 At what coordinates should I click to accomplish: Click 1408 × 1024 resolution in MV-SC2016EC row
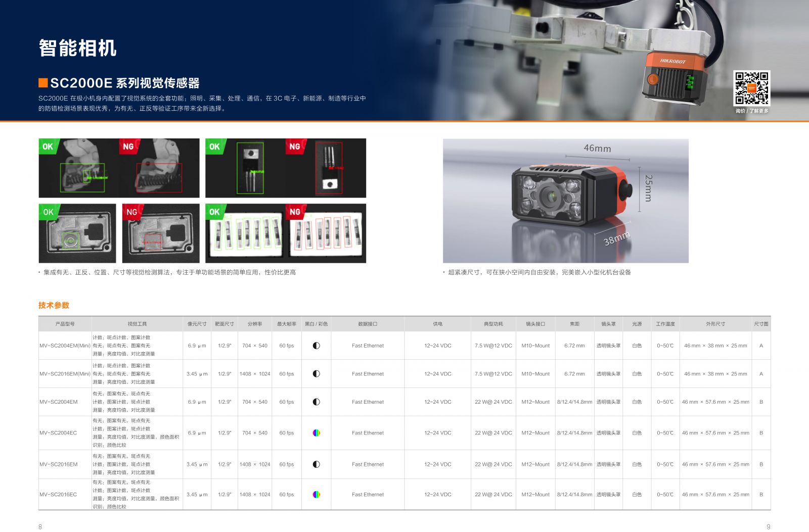pyautogui.click(x=255, y=495)
